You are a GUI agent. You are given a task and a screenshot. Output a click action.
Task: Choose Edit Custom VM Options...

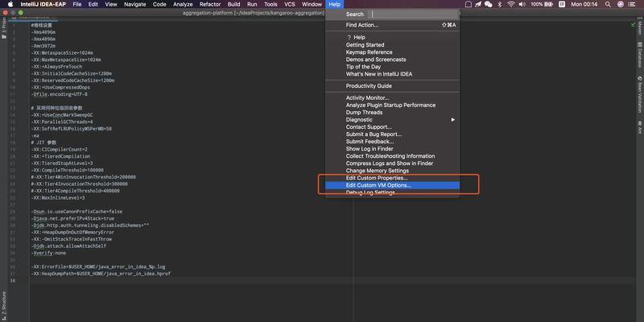392,185
